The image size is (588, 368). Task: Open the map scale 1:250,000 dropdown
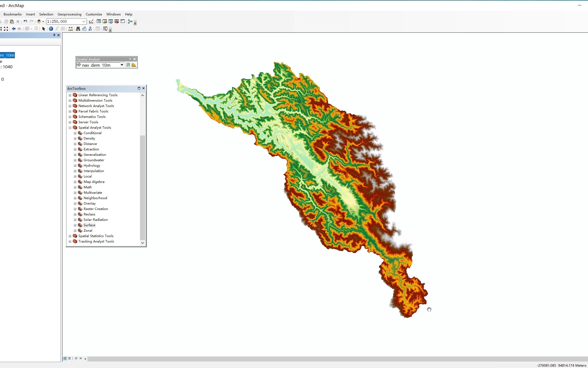[x=84, y=21]
